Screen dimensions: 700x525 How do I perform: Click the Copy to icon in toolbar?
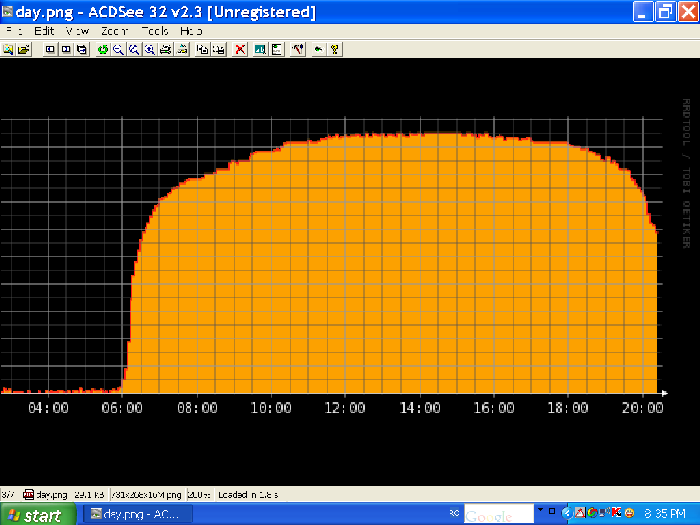coord(202,49)
